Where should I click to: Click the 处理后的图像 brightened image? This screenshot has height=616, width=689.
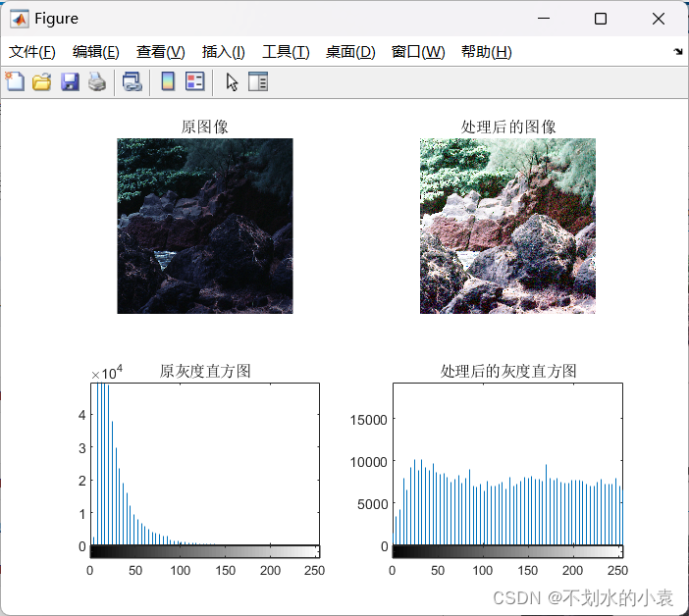click(507, 227)
